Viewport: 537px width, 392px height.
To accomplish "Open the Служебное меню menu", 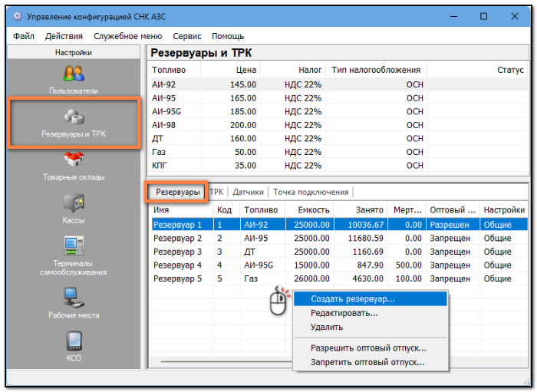I will tap(128, 36).
